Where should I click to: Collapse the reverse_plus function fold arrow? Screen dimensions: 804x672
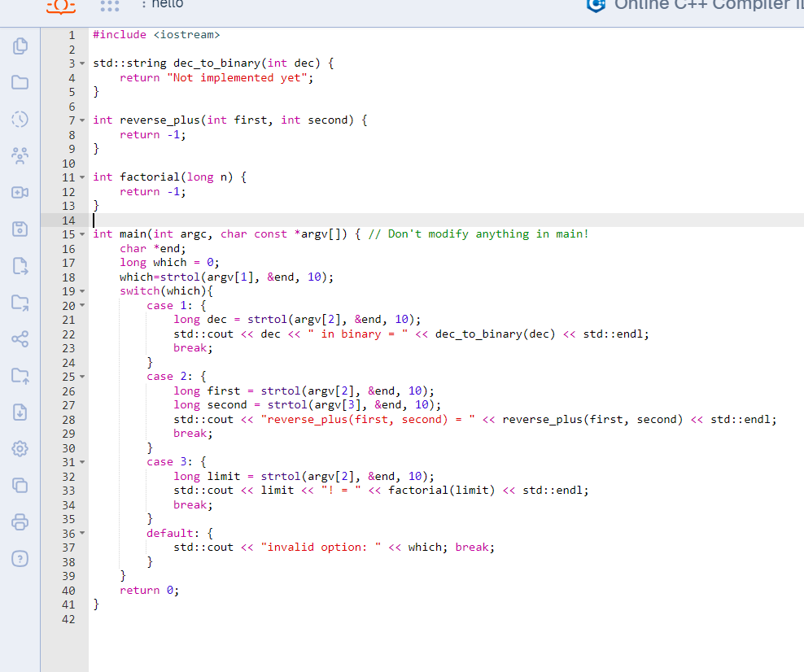point(82,120)
